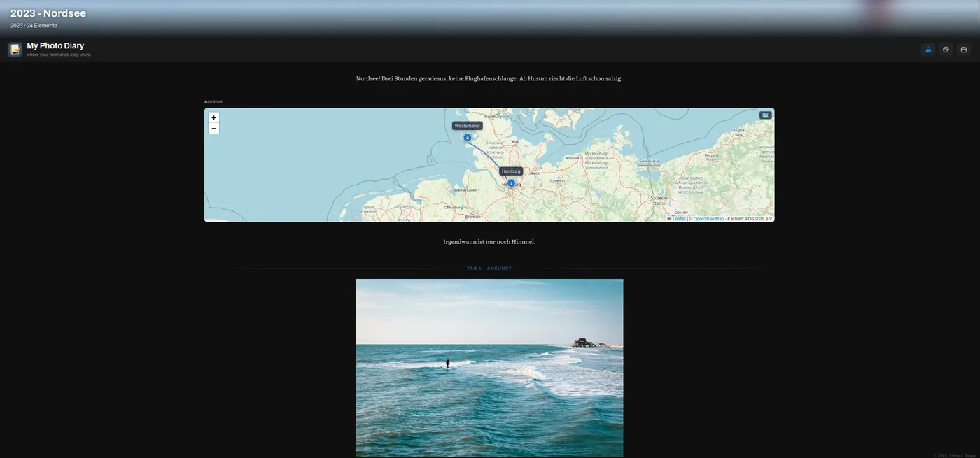Click tagline 'where your memories stay yours'
The height and width of the screenshot is (458, 980).
tap(59, 55)
